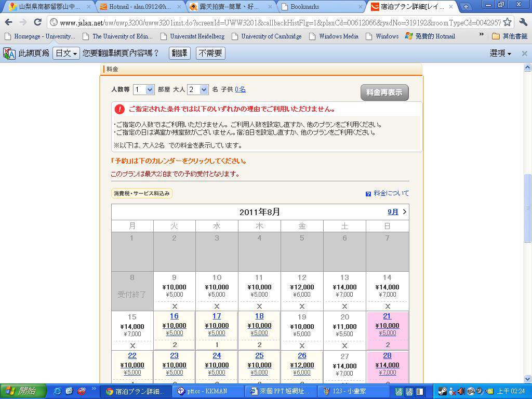Show more bookmarks with the double chevron
532x399 pixels.
482,34
